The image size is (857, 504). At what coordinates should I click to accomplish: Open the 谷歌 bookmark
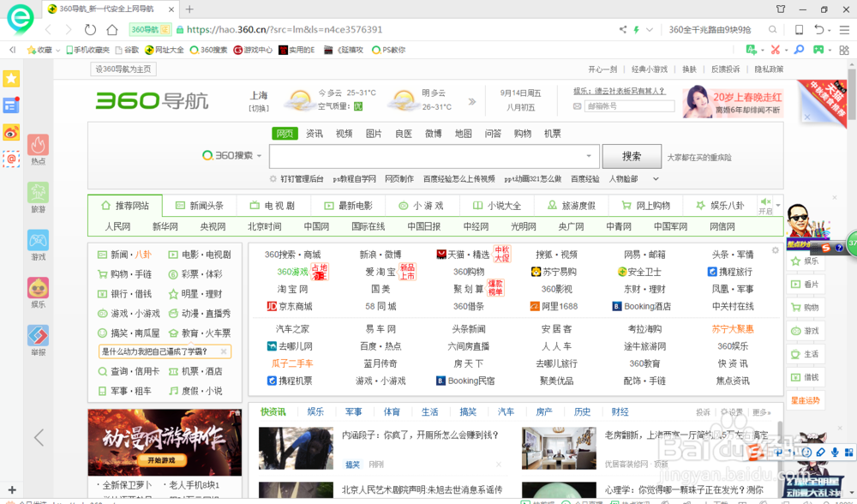click(x=127, y=50)
